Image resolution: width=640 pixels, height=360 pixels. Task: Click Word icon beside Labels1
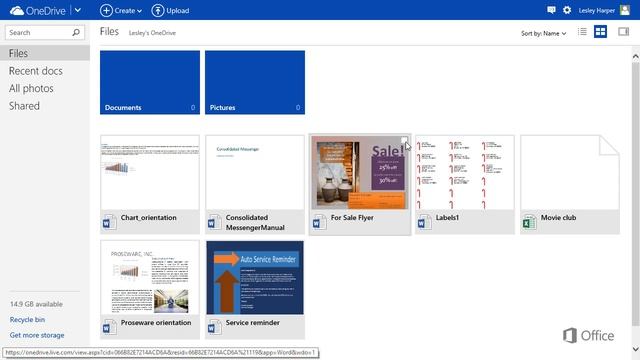(x=424, y=222)
